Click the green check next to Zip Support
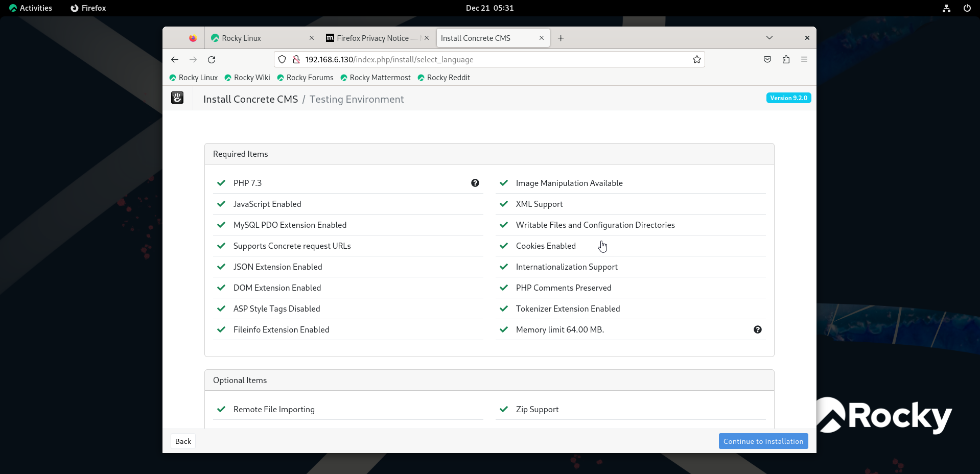Viewport: 980px width, 474px height. 504,409
